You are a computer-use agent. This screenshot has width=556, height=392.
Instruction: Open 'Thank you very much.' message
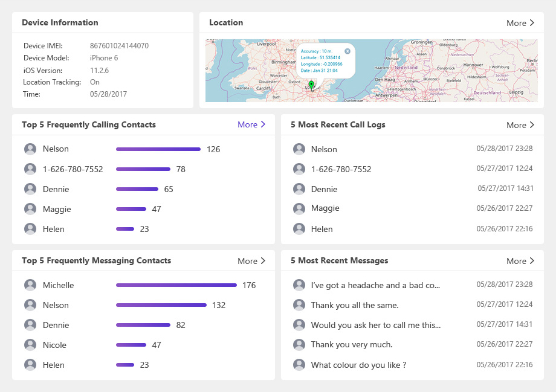click(x=352, y=345)
